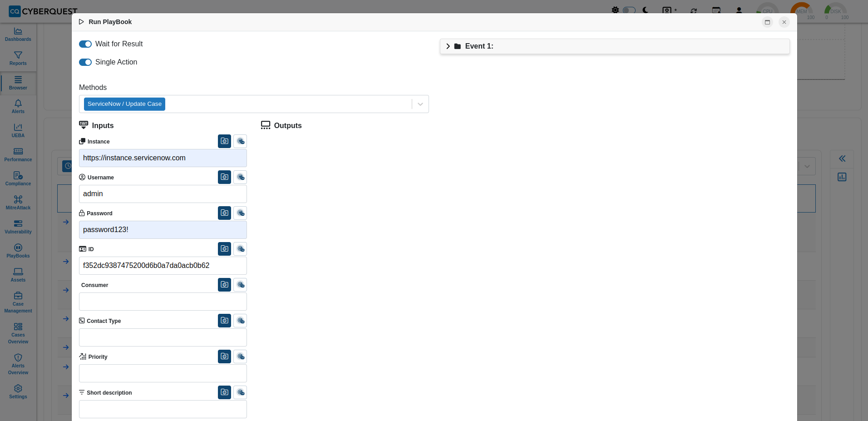
Task: Open MitreAttack in the sidebar
Action: tap(18, 203)
